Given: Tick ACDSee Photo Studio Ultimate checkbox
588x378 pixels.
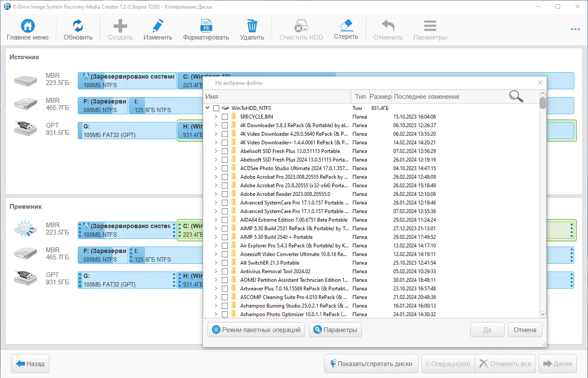Looking at the screenshot, I should [225, 168].
